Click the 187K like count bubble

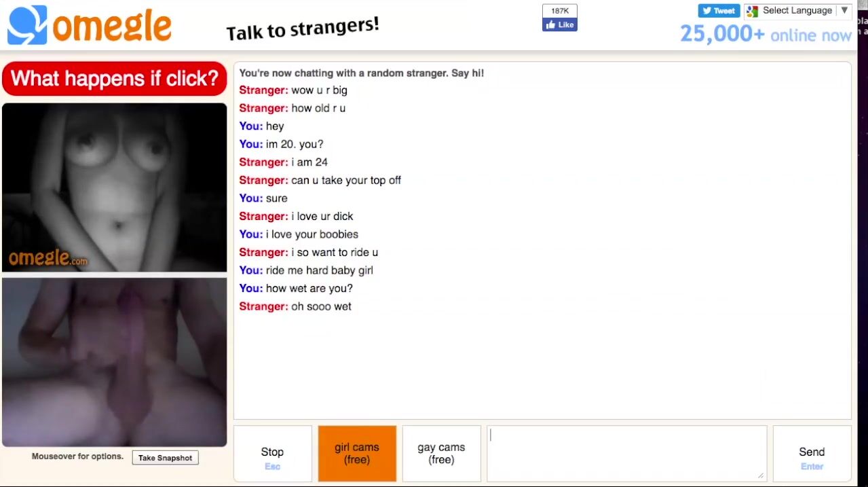click(x=560, y=11)
